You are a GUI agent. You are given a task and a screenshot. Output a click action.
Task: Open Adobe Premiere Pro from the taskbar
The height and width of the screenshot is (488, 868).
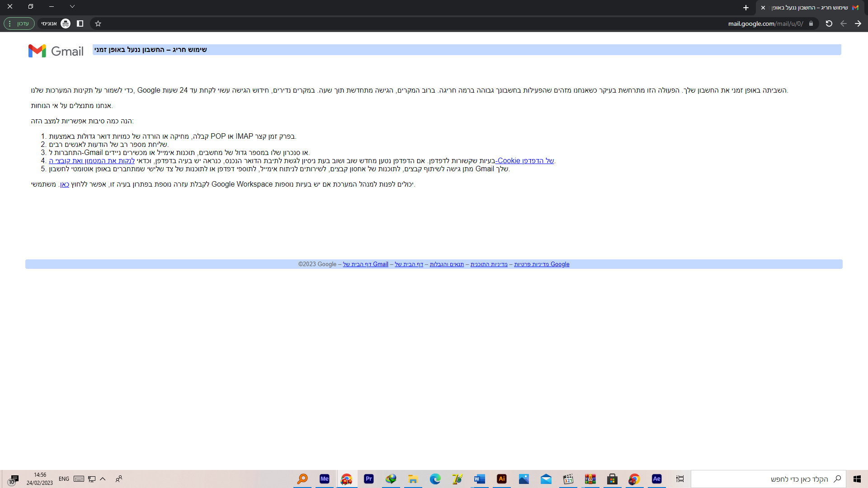(368, 479)
